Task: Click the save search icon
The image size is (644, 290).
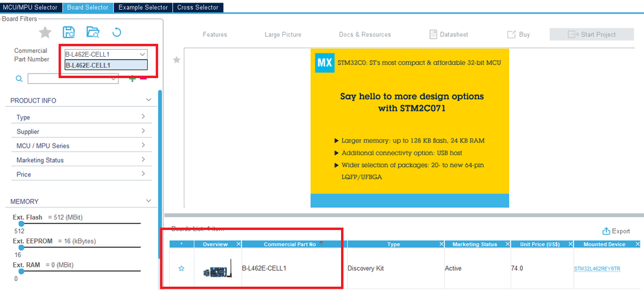Action: [68, 32]
